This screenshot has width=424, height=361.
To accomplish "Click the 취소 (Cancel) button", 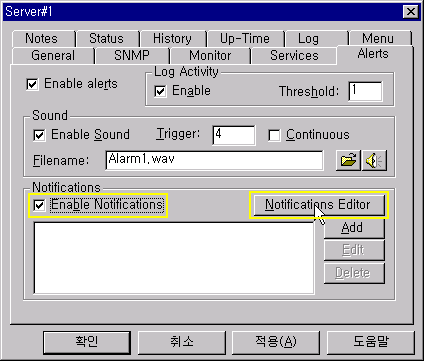I will click(x=182, y=342).
